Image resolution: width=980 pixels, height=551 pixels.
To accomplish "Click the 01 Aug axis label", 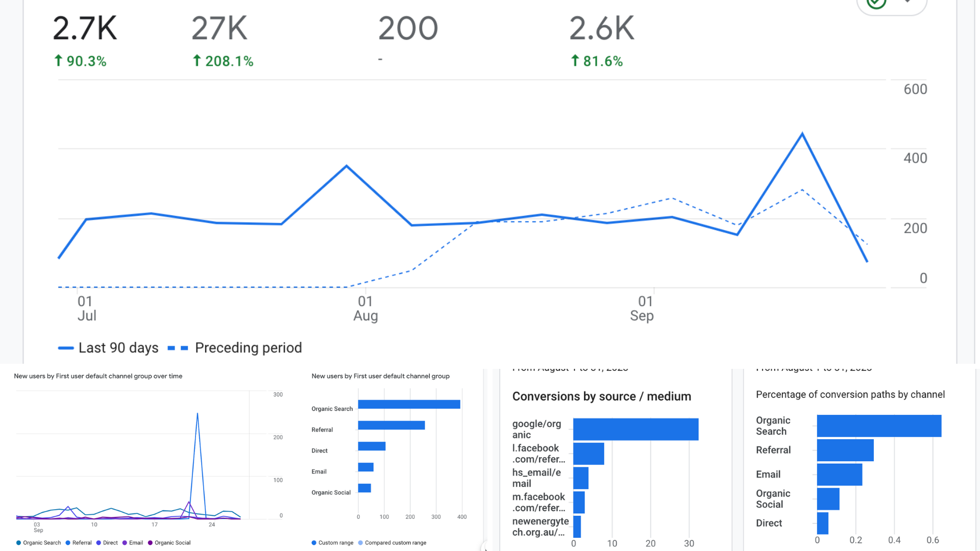I will 365,309.
